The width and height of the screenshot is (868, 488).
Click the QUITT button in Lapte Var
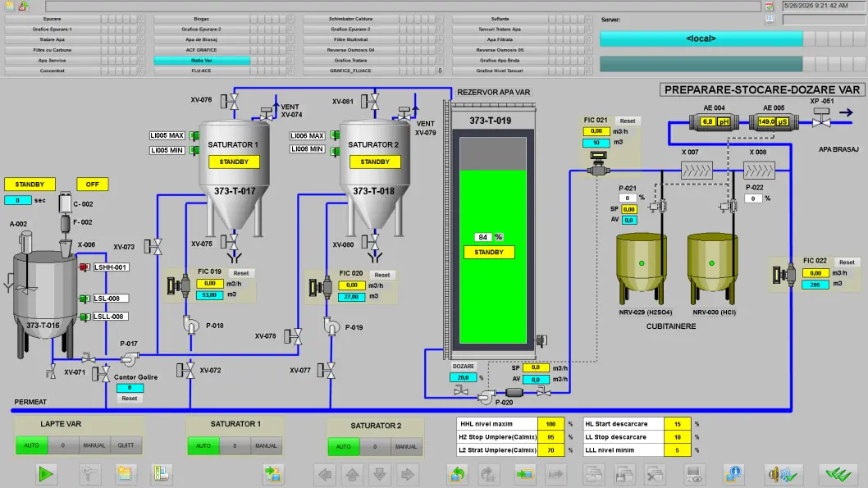click(x=126, y=445)
